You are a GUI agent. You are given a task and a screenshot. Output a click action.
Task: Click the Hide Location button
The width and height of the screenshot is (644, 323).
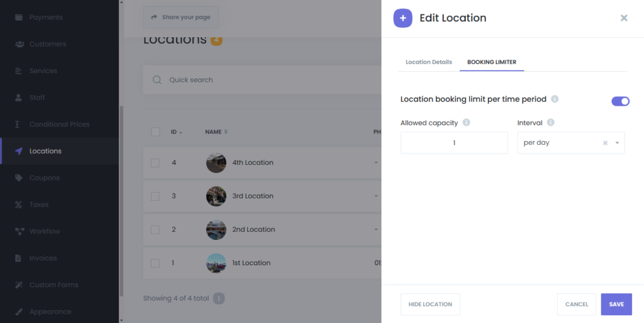(430, 304)
